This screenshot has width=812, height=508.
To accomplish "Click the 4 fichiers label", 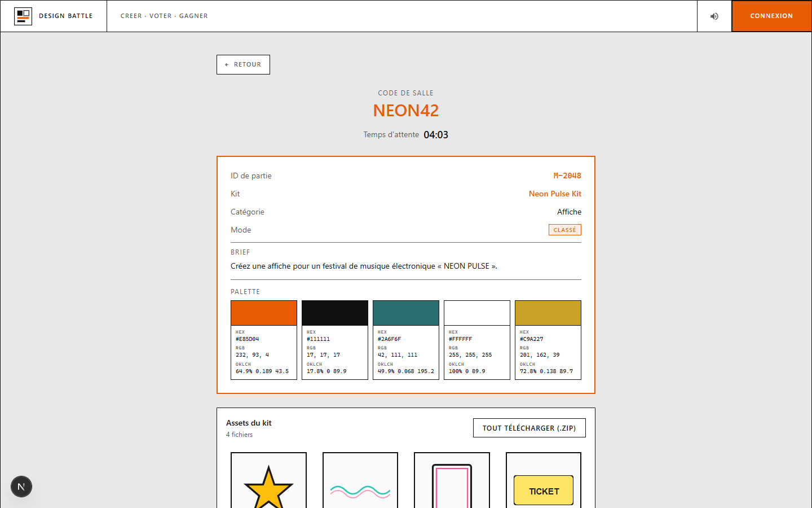I will (x=239, y=435).
